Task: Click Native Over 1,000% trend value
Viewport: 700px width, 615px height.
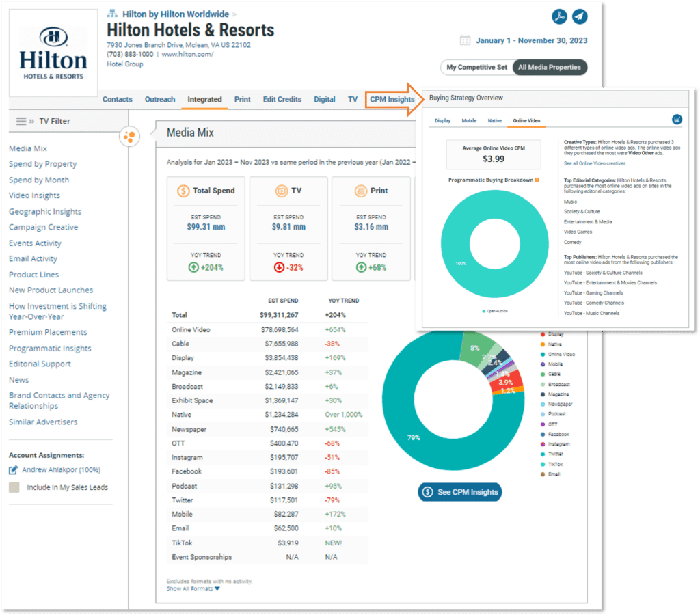Action: click(344, 415)
